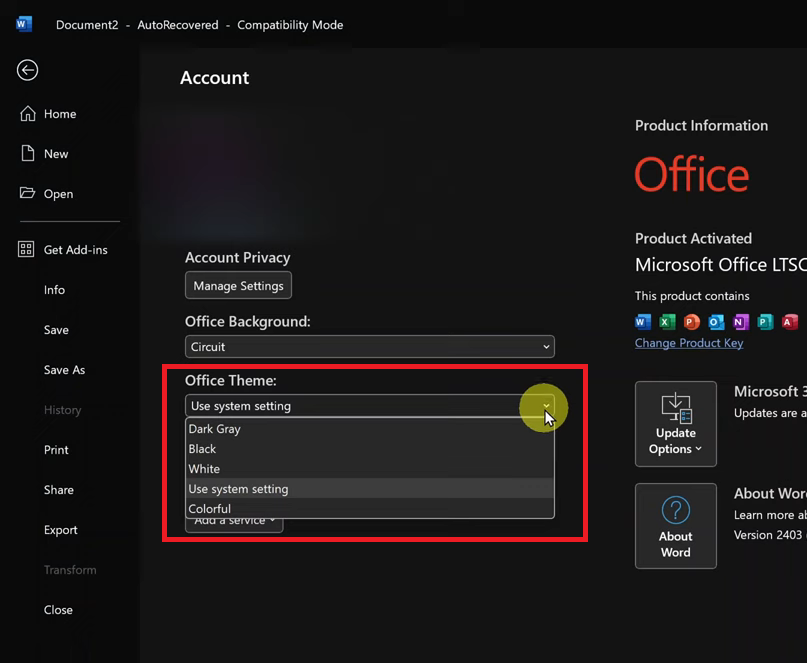The width and height of the screenshot is (807, 663).
Task: Click the Access app icon under product contains
Action: pos(790,322)
